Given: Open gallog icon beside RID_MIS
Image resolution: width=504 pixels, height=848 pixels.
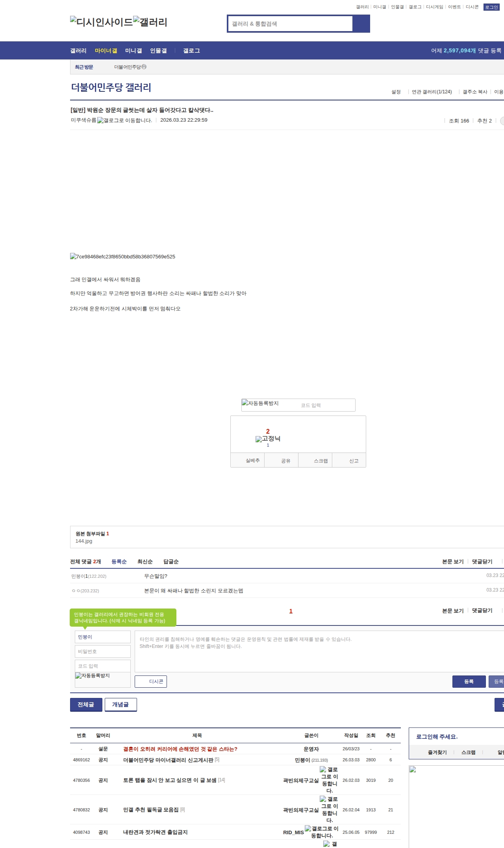Looking at the screenshot, I should [322, 832].
